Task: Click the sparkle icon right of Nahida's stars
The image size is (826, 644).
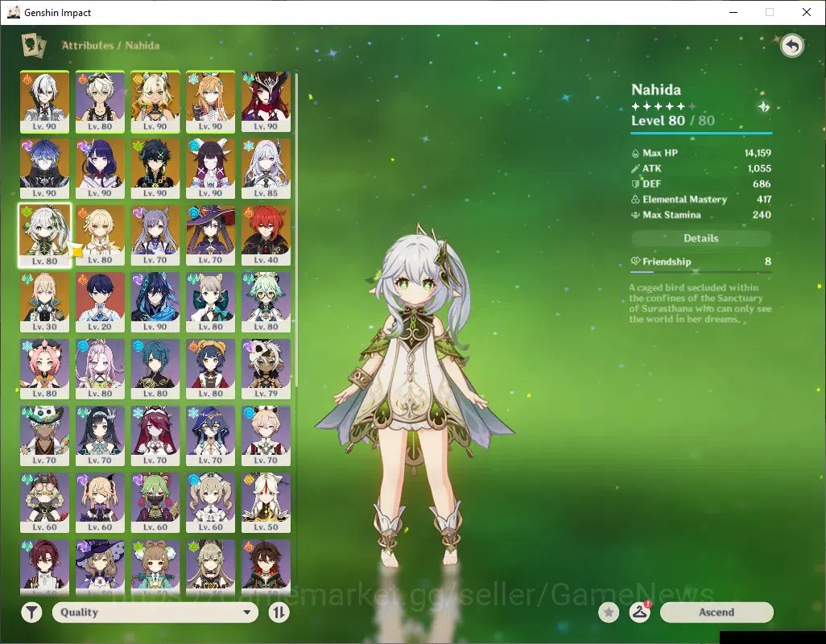Action: pyautogui.click(x=763, y=107)
